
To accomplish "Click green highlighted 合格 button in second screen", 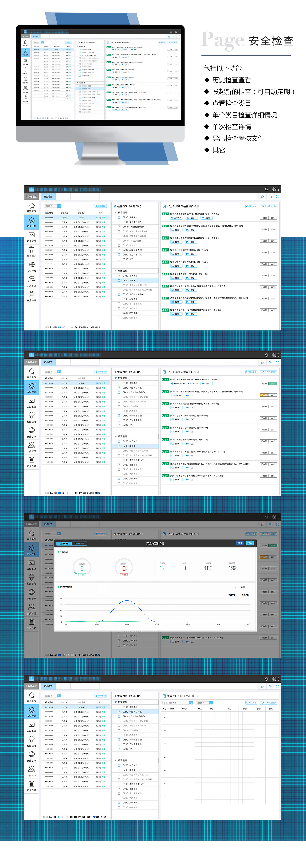I will click(273, 384).
